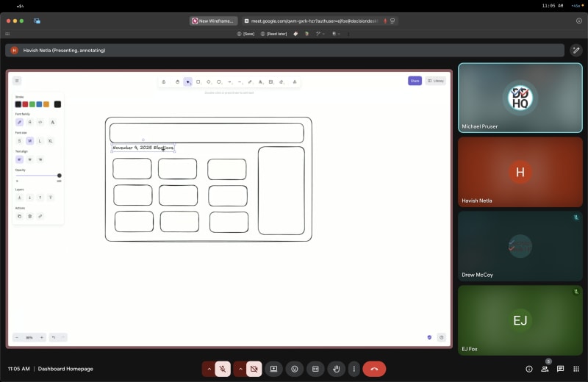Bring selected element to front
The width and height of the screenshot is (588, 382).
click(x=50, y=198)
